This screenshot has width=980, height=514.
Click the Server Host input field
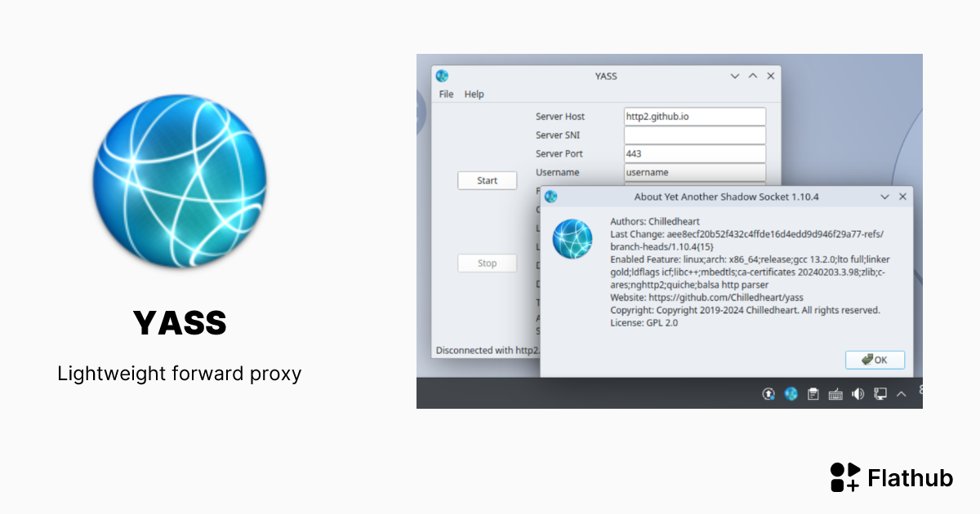tap(694, 117)
